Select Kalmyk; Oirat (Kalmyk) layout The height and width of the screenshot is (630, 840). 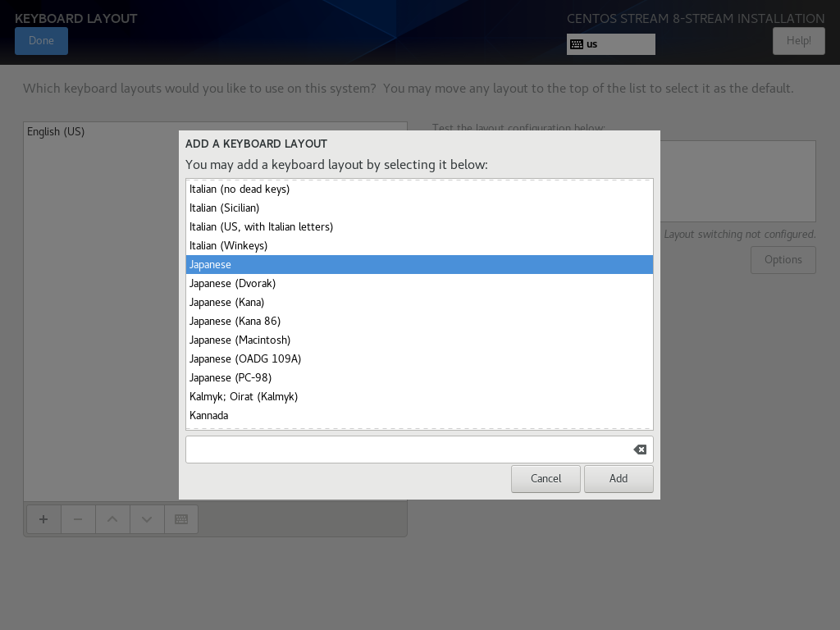[419, 396]
